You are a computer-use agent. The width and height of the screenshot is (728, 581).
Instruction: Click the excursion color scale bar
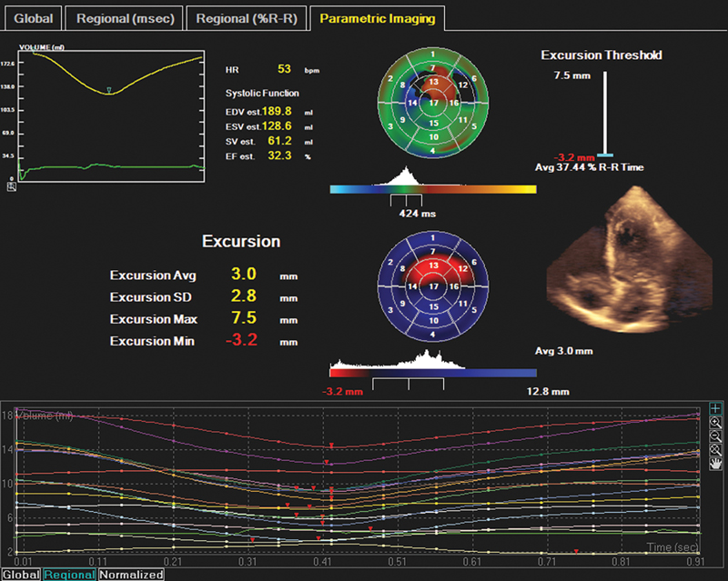[433, 372]
